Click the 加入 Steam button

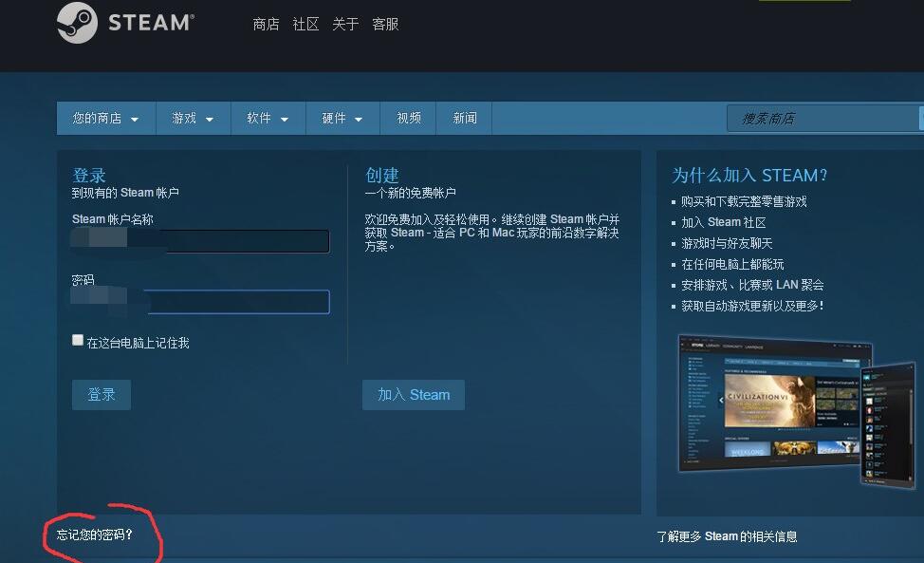coord(414,394)
